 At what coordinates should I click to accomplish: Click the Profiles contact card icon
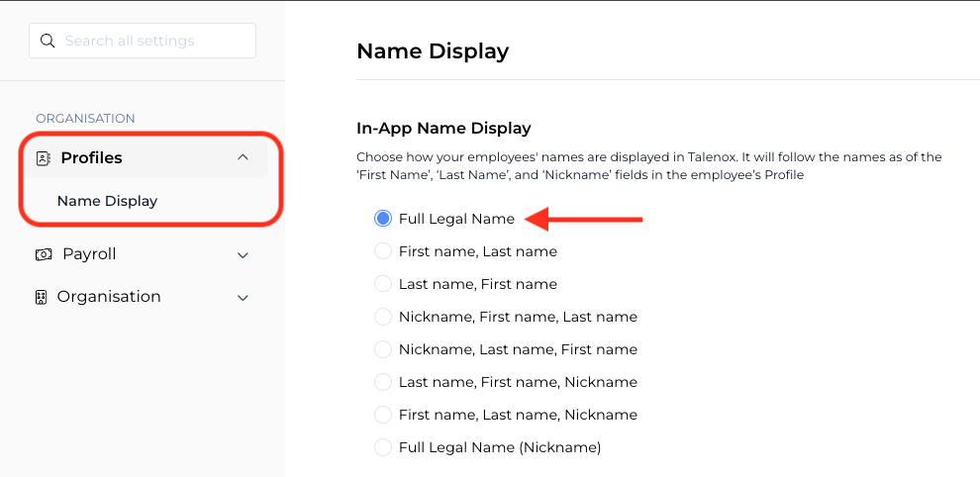pos(44,158)
